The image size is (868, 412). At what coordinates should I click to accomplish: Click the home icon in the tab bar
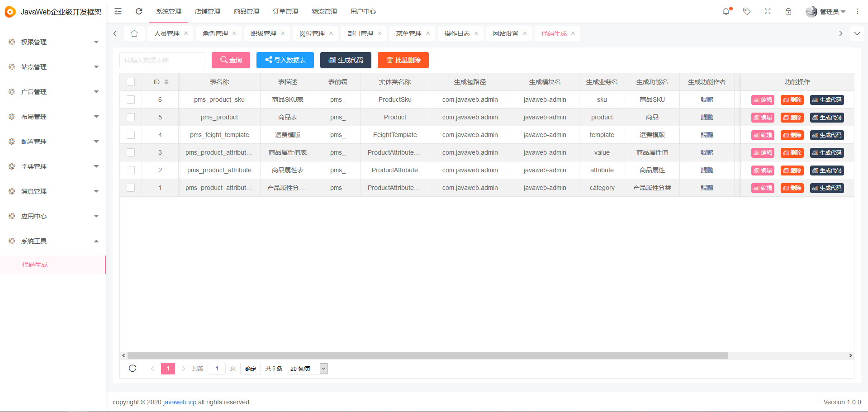point(134,33)
